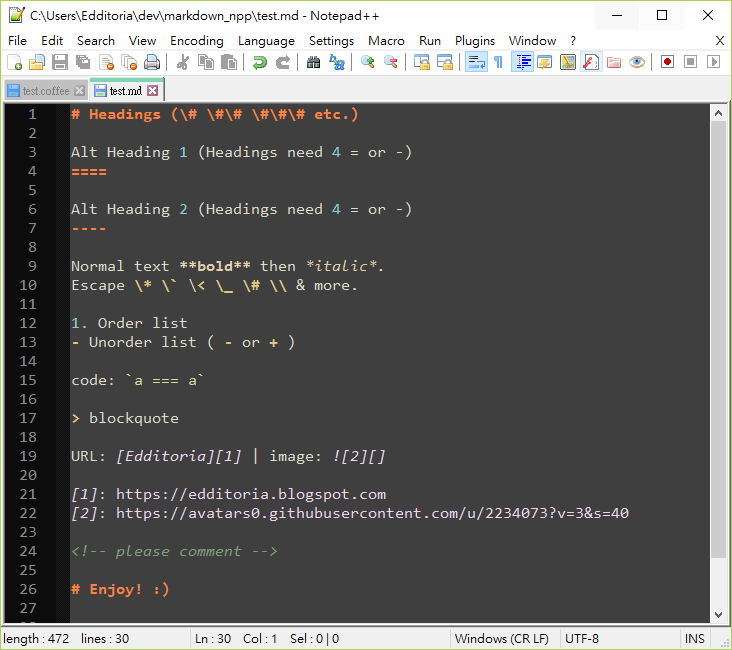
Task: Zoom out using the magnifier minus icon
Action: [390, 62]
